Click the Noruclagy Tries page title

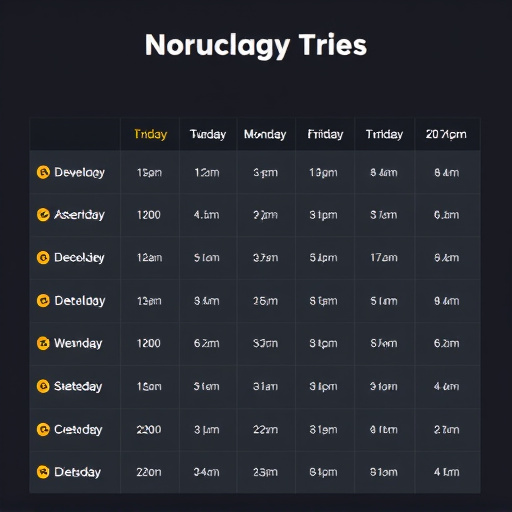pyautogui.click(x=256, y=45)
